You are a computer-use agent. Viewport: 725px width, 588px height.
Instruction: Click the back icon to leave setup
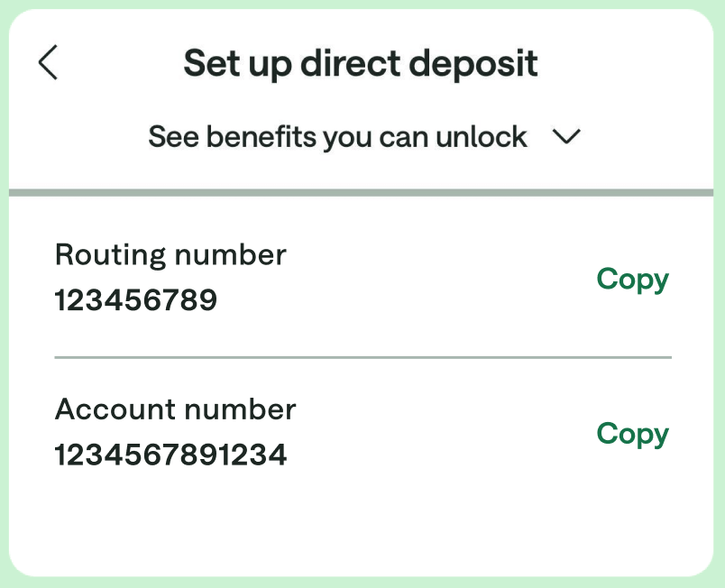point(47,63)
